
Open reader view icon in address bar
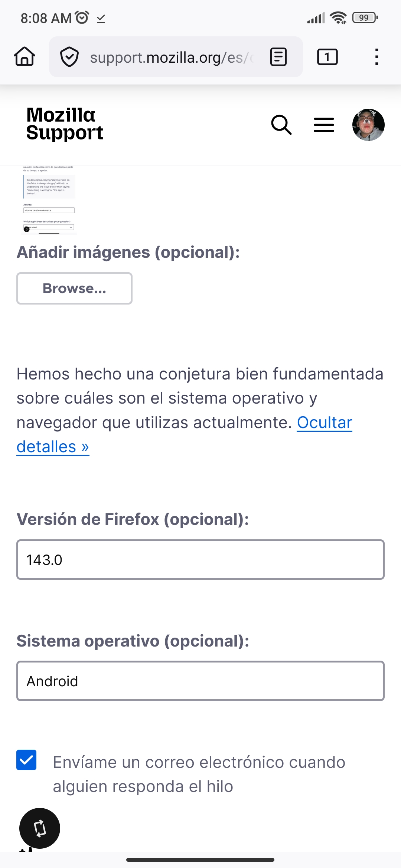[x=278, y=57]
